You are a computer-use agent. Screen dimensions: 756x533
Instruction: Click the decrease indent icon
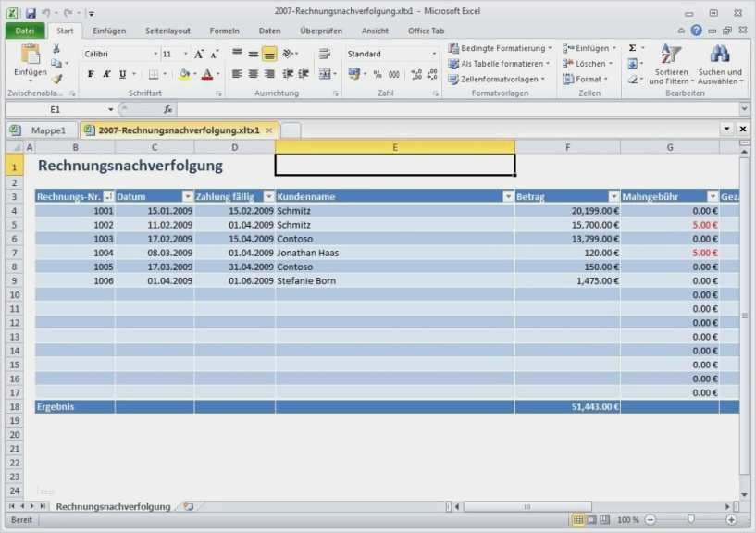coord(288,74)
